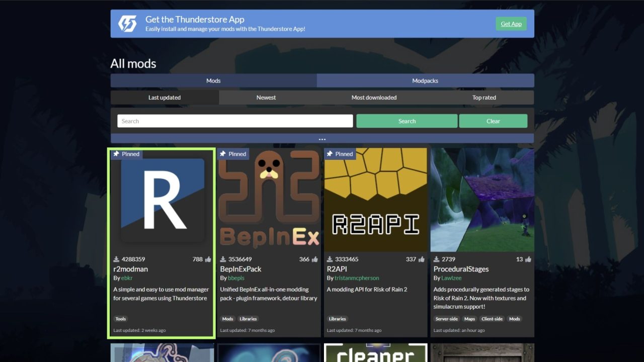Click the green Search button
This screenshot has width=644, height=362.
coord(407,121)
